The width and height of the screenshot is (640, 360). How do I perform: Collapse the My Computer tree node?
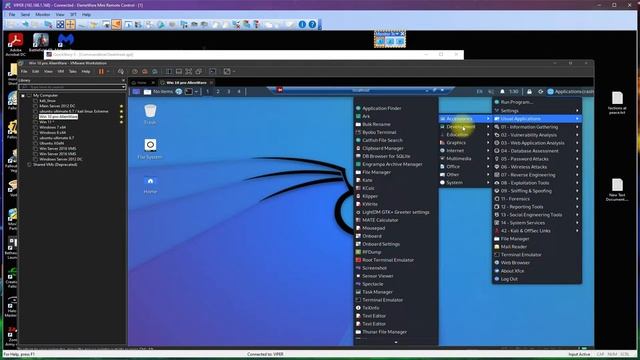23,96
